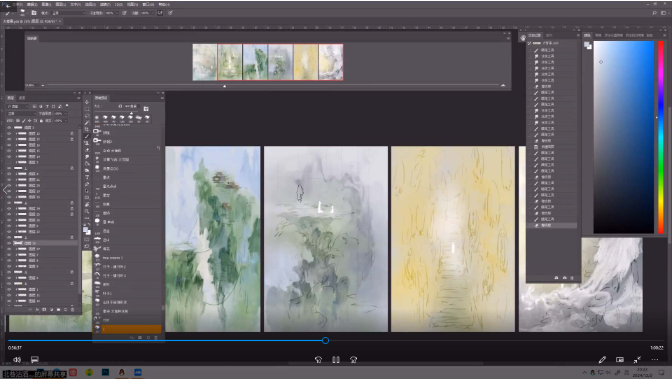Click the add layer style fx icon
Image resolution: width=672 pixels, height=379 pixels.
37,310
